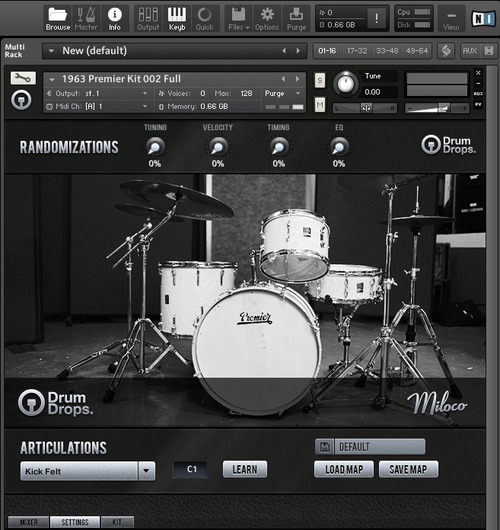Toggle the AUX sends view

click(x=470, y=51)
